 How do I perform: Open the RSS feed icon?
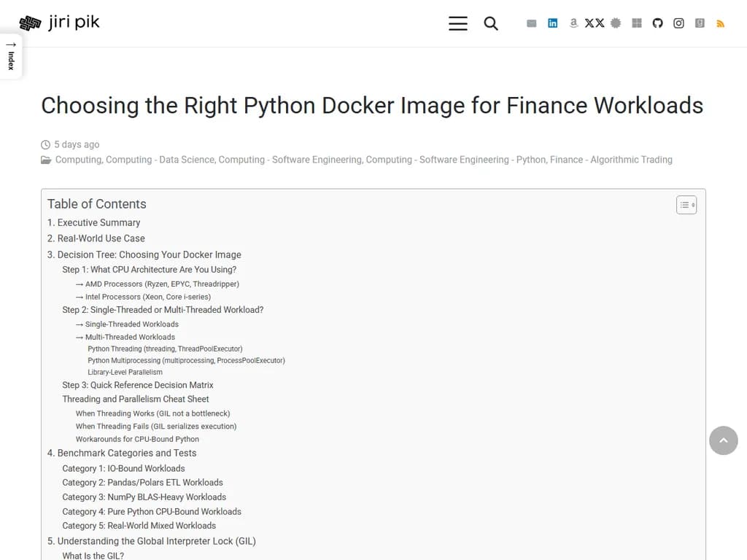click(720, 23)
